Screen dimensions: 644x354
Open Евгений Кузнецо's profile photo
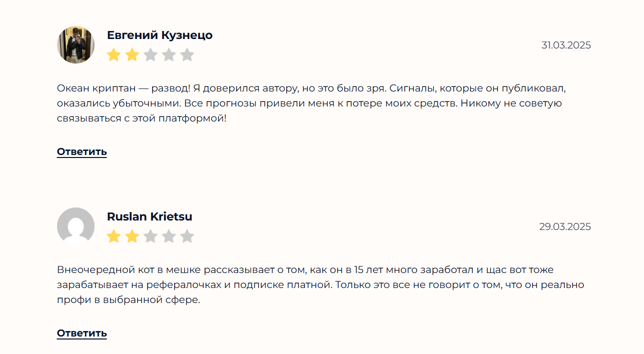(76, 45)
